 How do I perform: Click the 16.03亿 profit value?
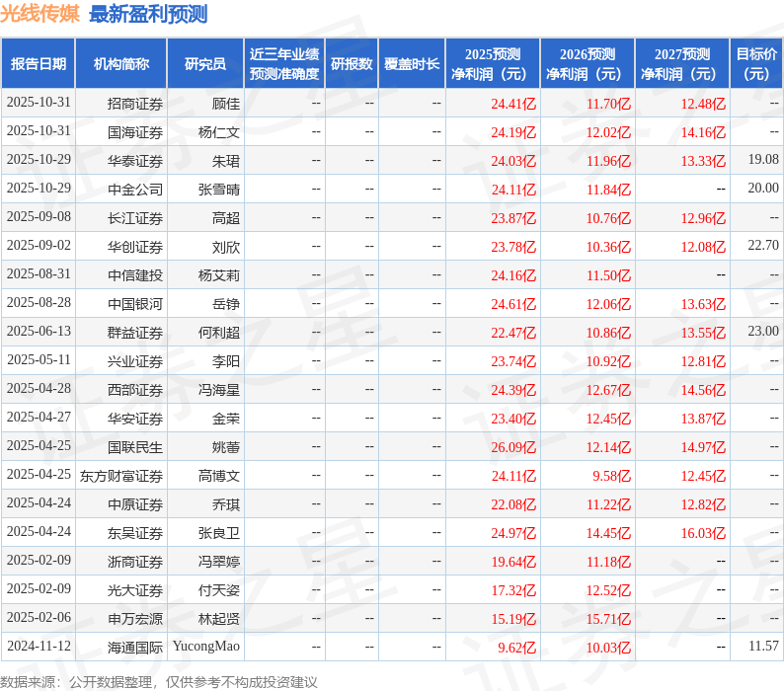tap(703, 533)
